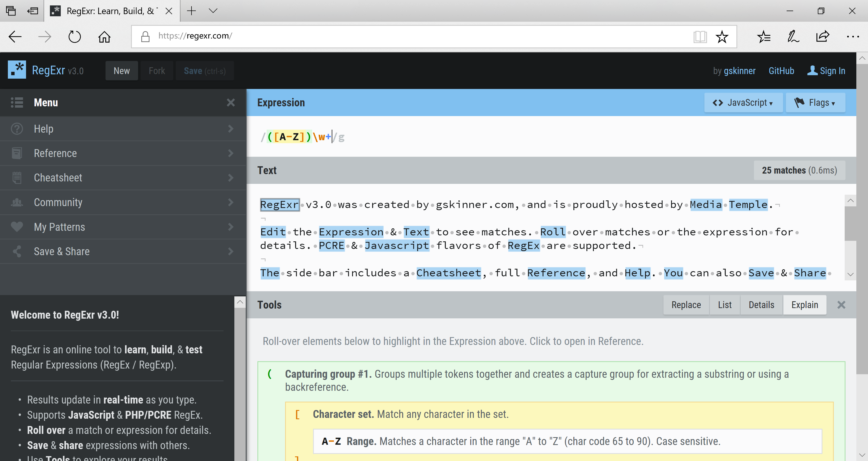868x461 pixels.
Task: Click the Sign In user icon
Action: [x=812, y=71]
